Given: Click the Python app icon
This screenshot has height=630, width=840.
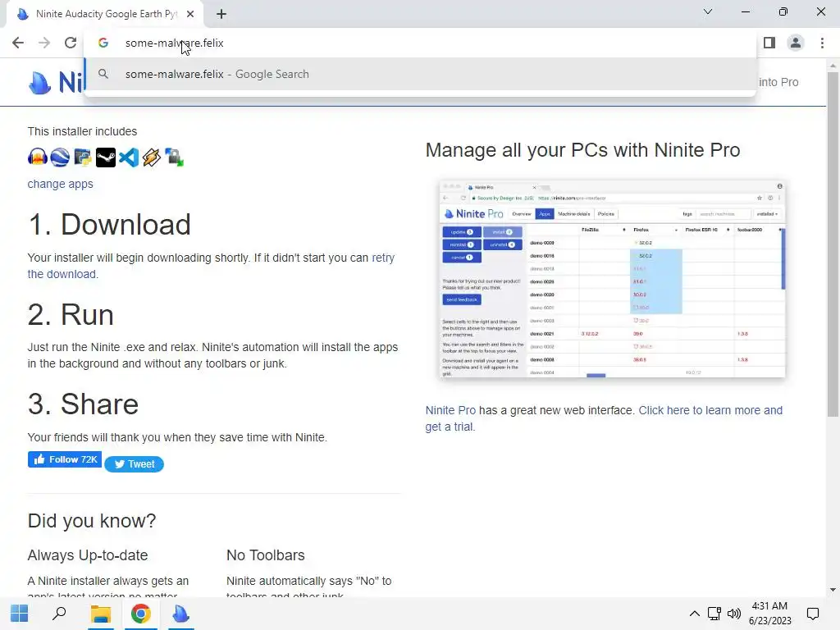Looking at the screenshot, I should click(x=83, y=157).
